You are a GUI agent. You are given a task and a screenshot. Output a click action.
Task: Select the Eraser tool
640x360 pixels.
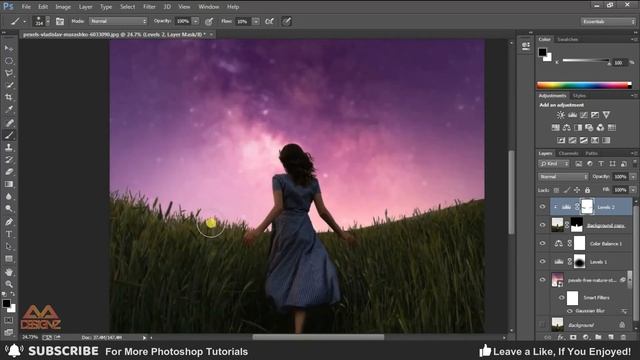(x=9, y=172)
